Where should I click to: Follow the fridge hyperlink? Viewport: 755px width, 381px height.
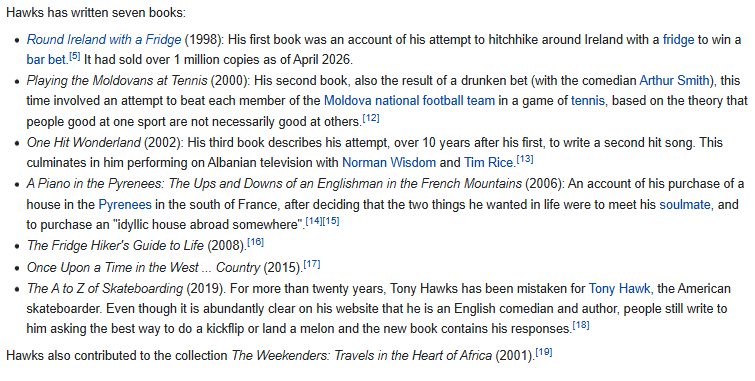pyautogui.click(x=678, y=39)
